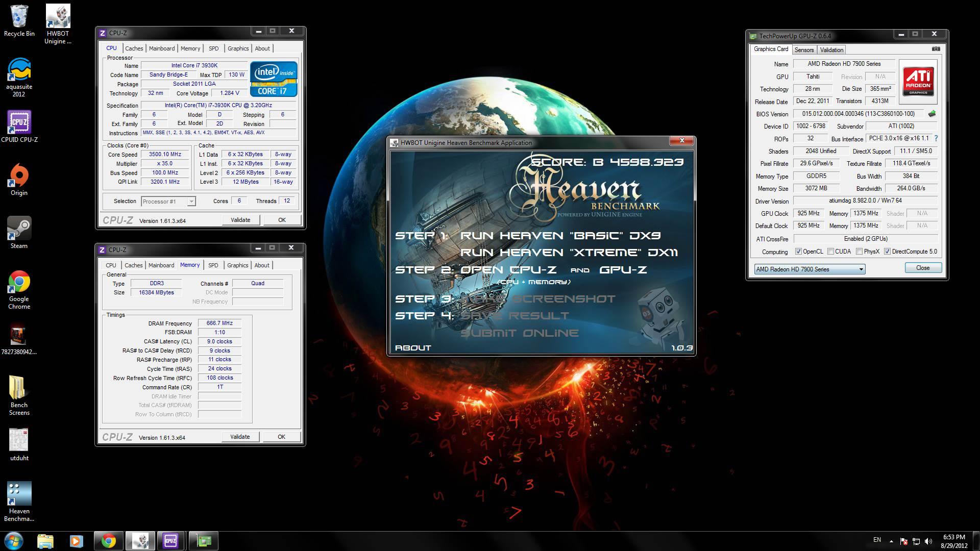Click the EN language indicator
The image size is (980, 551).
tap(877, 539)
